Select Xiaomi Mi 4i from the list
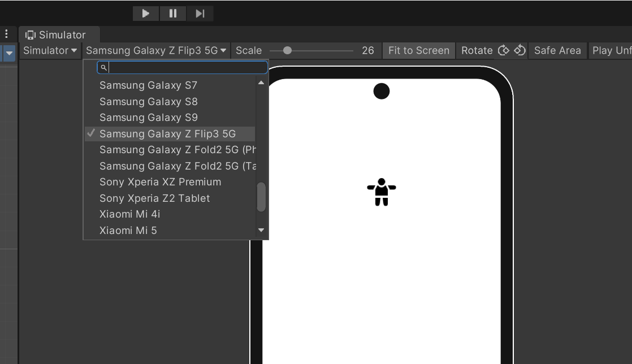The width and height of the screenshot is (632, 364). [x=170, y=214]
